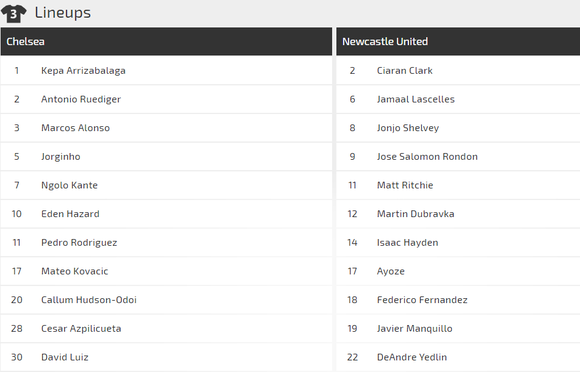Choose Callum Hudson-Odoi in lineup
The image size is (580, 372).
(x=89, y=300)
